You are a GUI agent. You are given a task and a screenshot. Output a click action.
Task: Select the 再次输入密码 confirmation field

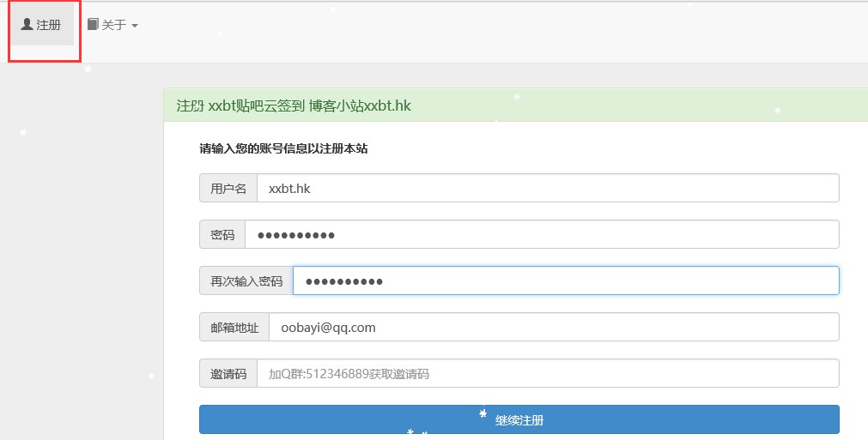tap(565, 280)
